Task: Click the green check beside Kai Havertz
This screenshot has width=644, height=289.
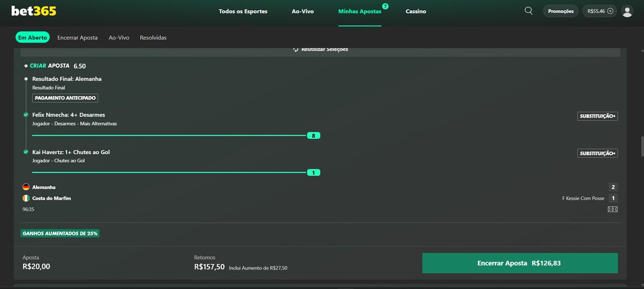Action: [x=26, y=153]
